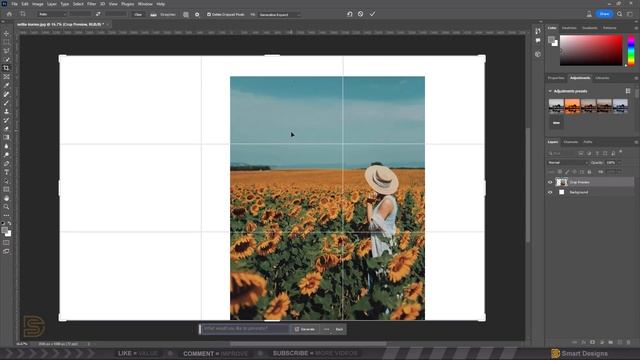Select the Gradient tool
Screen dimensions: 640x360
point(6,137)
